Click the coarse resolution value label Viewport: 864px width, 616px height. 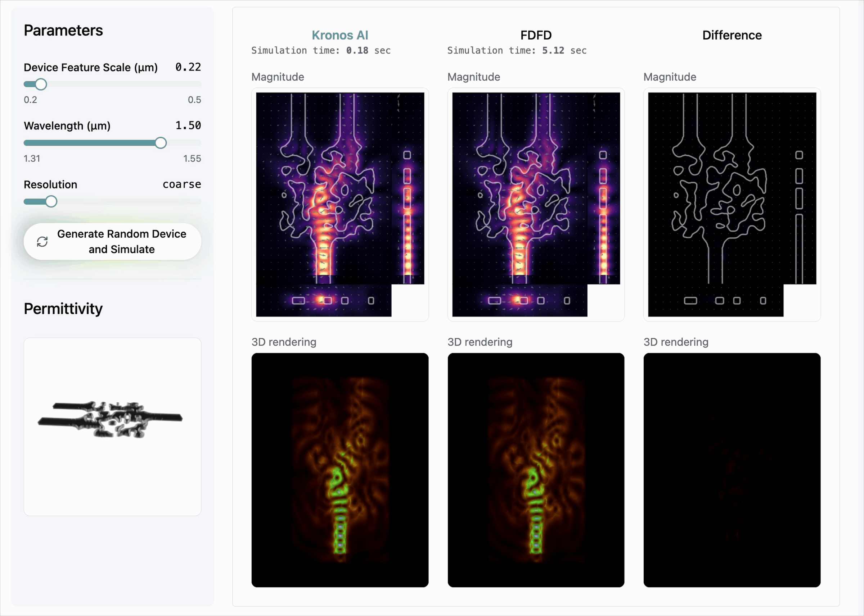[x=181, y=184]
